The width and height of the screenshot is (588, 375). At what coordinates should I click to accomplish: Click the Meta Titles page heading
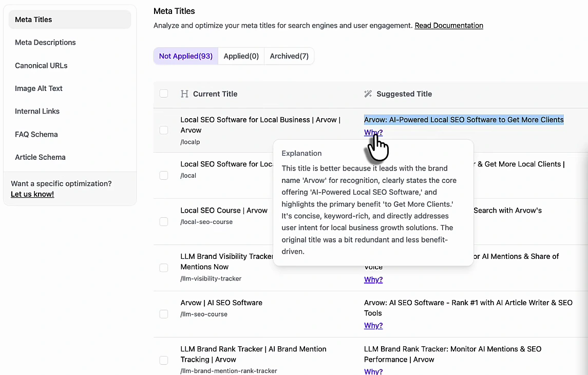point(174,11)
